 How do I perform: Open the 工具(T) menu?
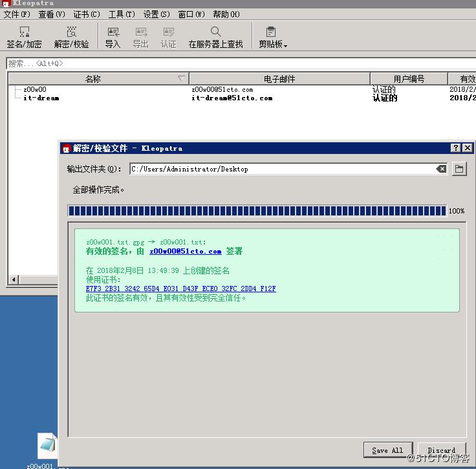[x=121, y=14]
